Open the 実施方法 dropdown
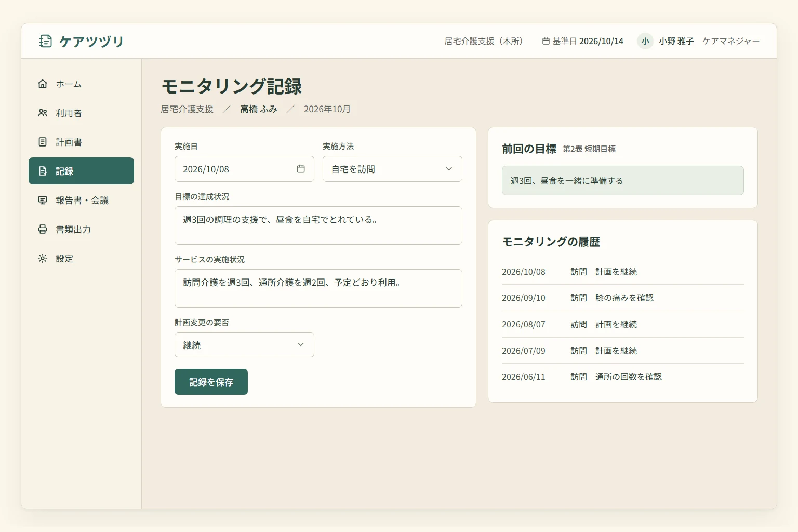This screenshot has height=532, width=798. (392, 169)
